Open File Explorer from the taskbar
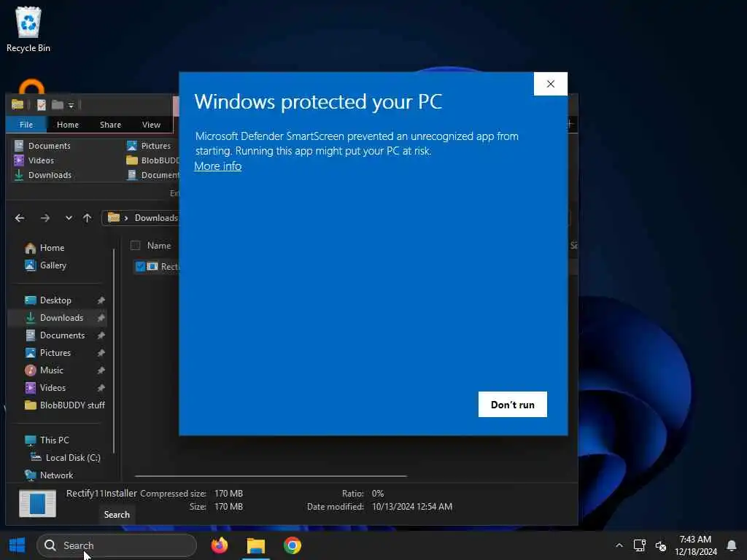 (x=256, y=545)
